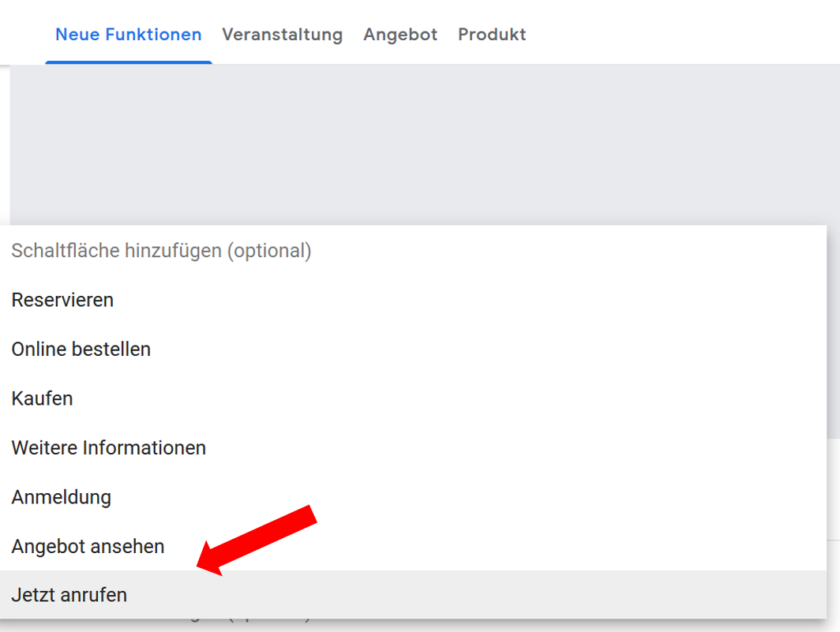
Task: Pick "Online bestellen" in the dropdown
Action: point(81,349)
